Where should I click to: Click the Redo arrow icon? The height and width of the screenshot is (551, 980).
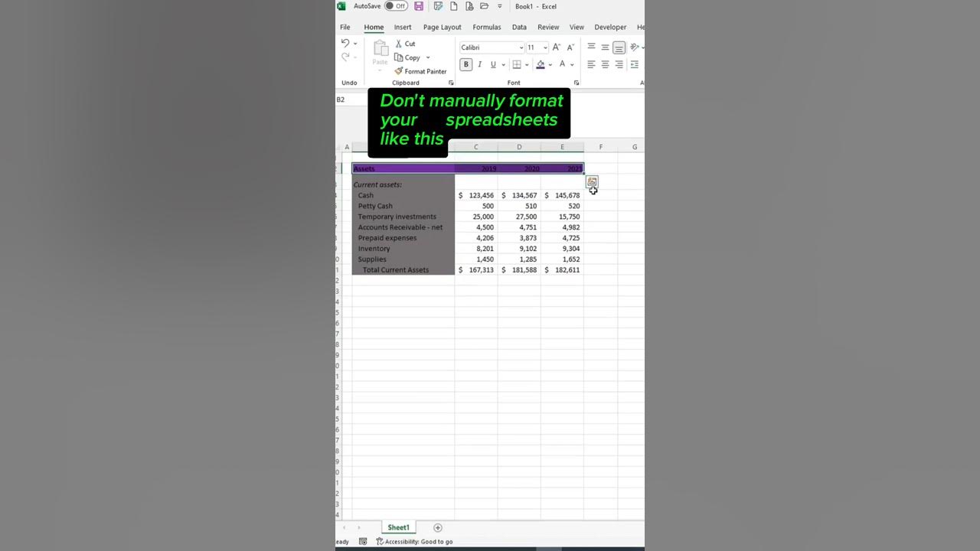[345, 57]
